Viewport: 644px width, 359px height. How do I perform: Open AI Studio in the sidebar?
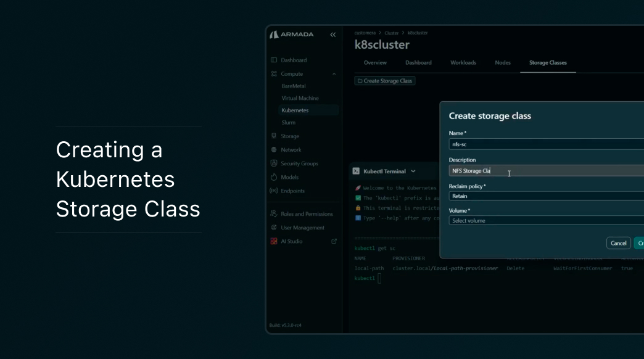292,242
